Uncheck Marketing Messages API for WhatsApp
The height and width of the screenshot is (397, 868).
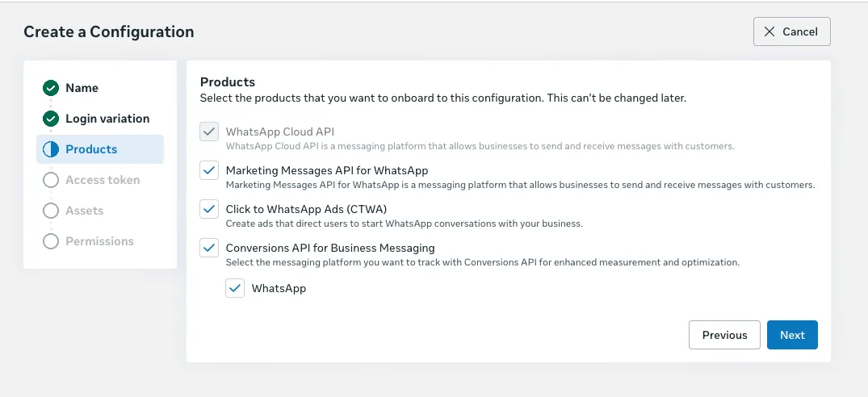(209, 171)
